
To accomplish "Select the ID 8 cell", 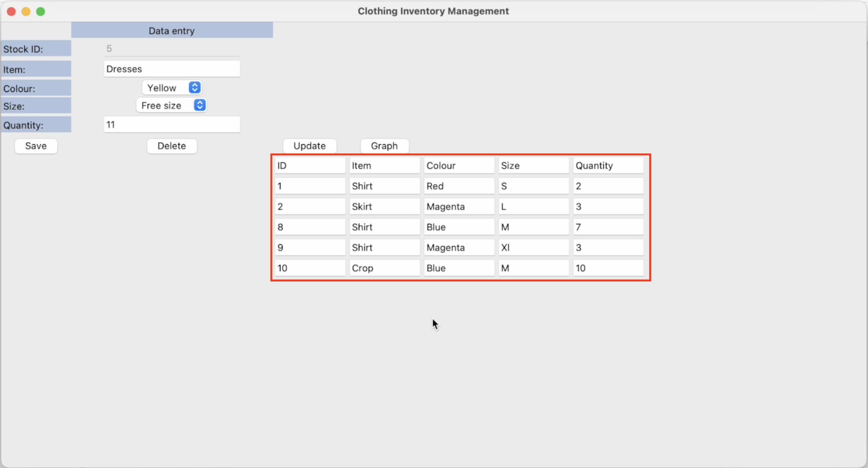I will [310, 227].
